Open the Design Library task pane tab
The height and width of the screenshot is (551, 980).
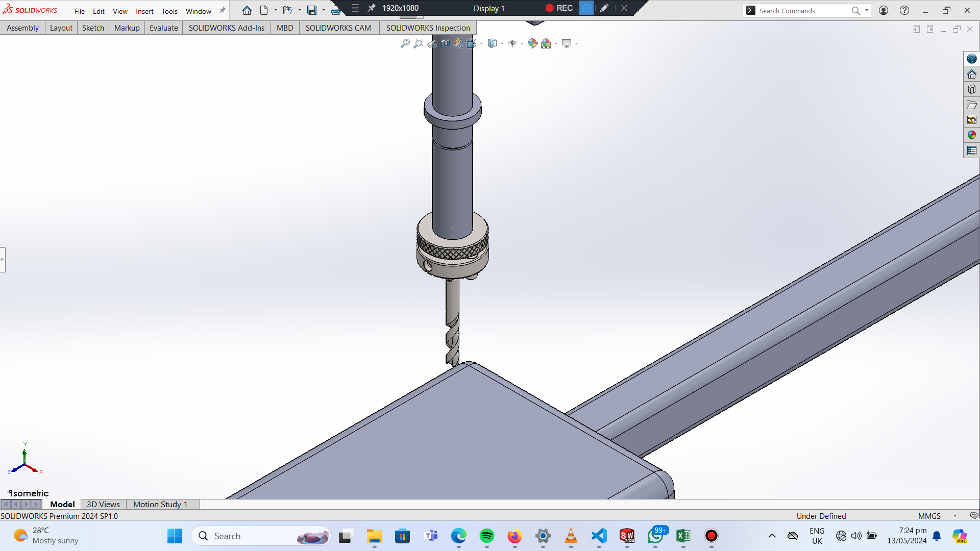971,89
